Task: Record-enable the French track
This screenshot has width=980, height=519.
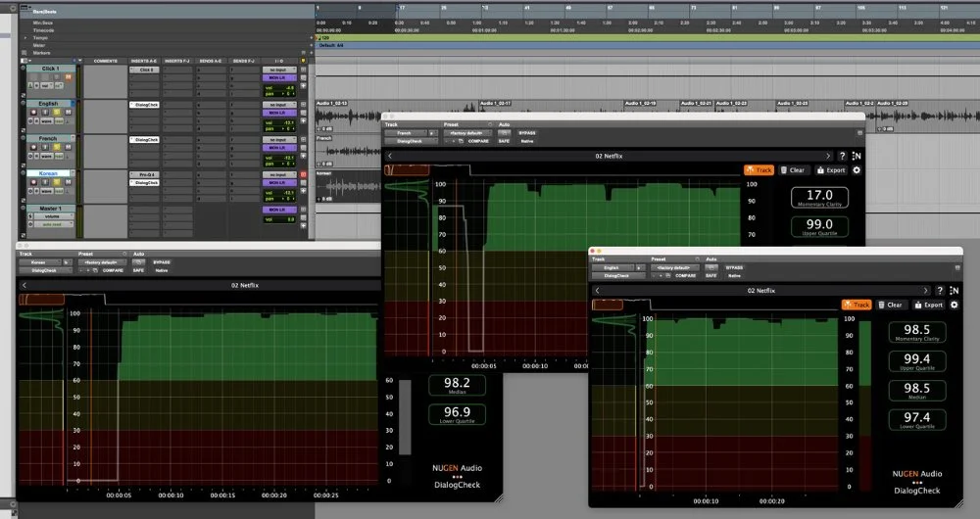Action: (x=32, y=148)
